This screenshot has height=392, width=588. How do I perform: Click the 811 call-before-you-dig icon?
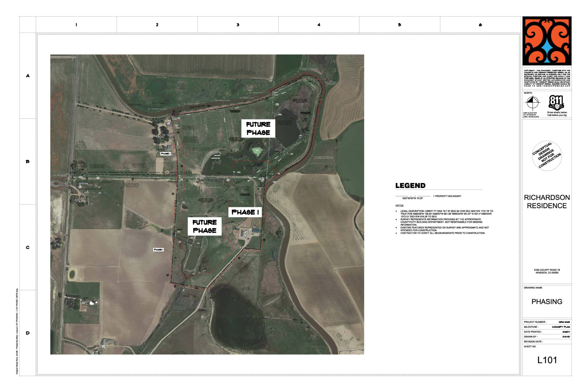[557, 102]
